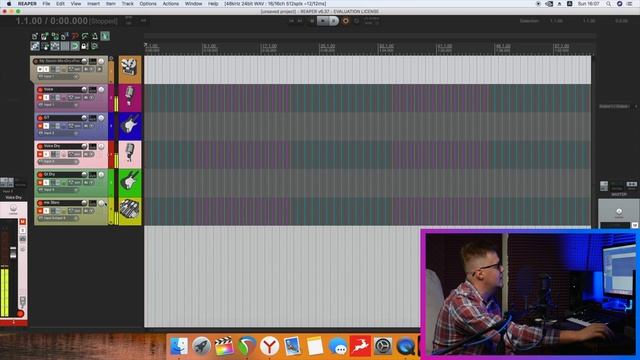Screen dimensions: 640x360
Task: Click the New project toolbar icon
Action: 34,36
